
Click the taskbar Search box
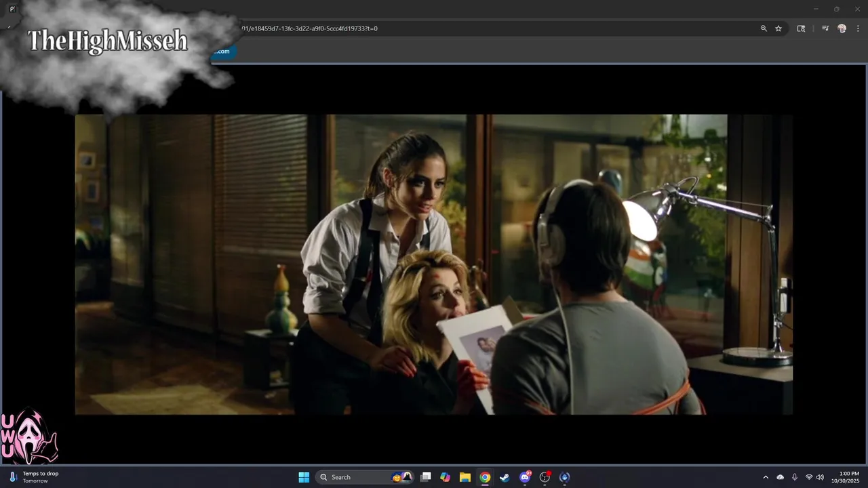pyautogui.click(x=365, y=477)
